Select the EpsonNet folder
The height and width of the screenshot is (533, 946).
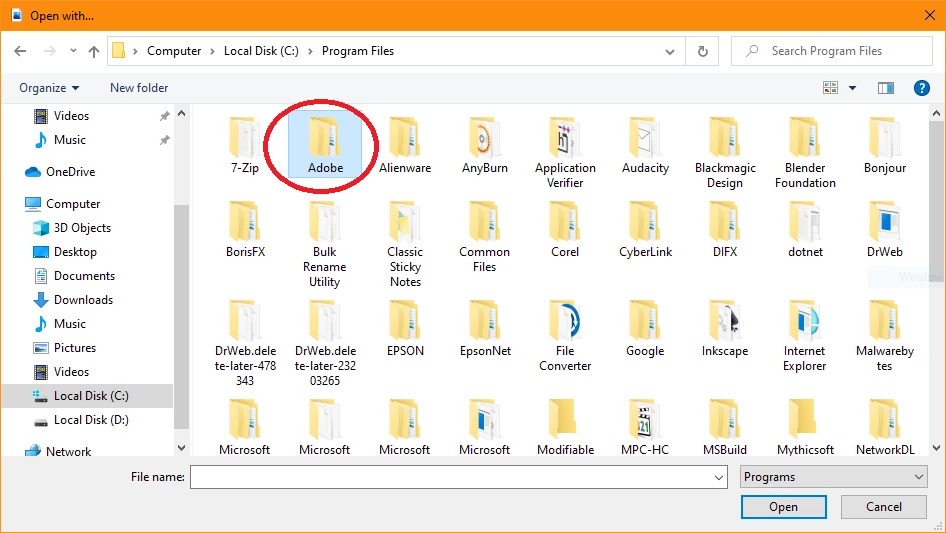click(484, 329)
